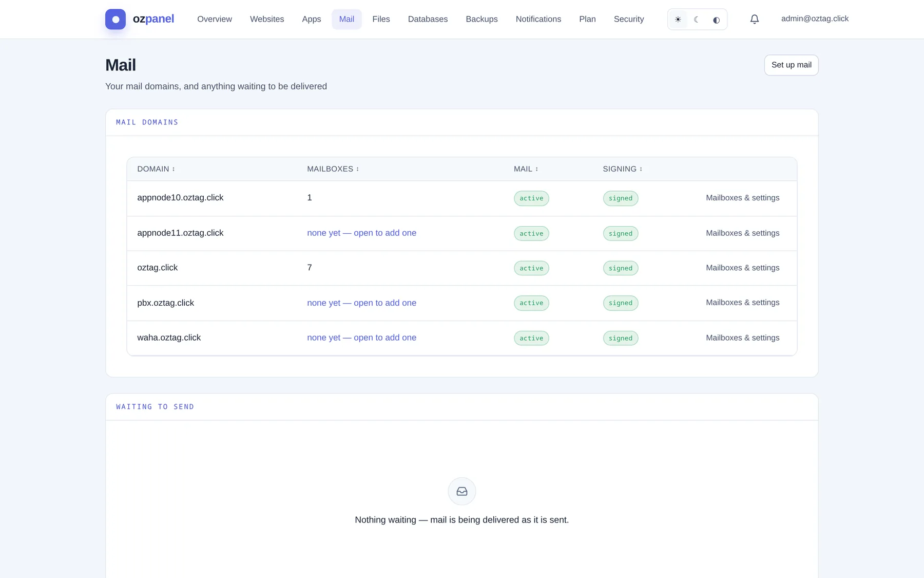Select domain waha.oztag.click
924x578 pixels.
169,338
